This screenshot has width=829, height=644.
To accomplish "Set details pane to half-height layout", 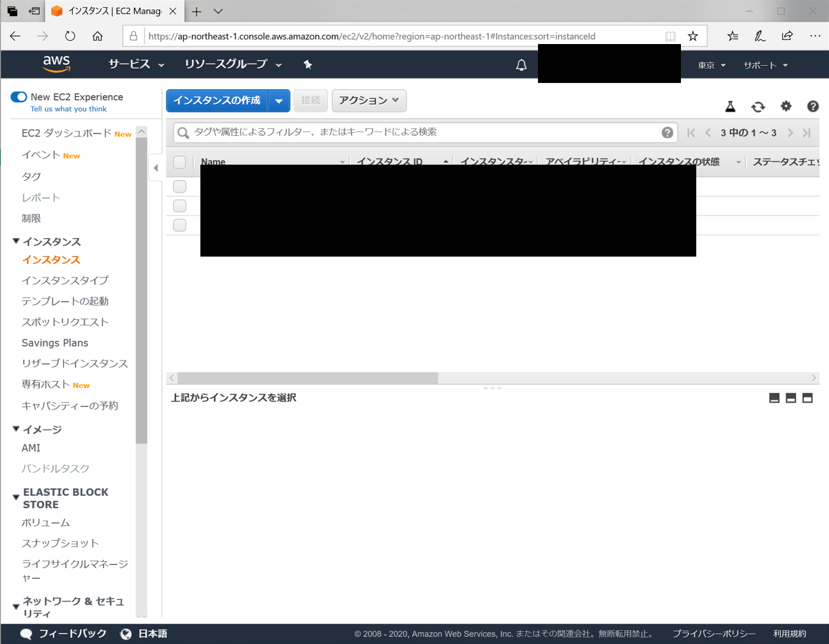I will coord(791,398).
